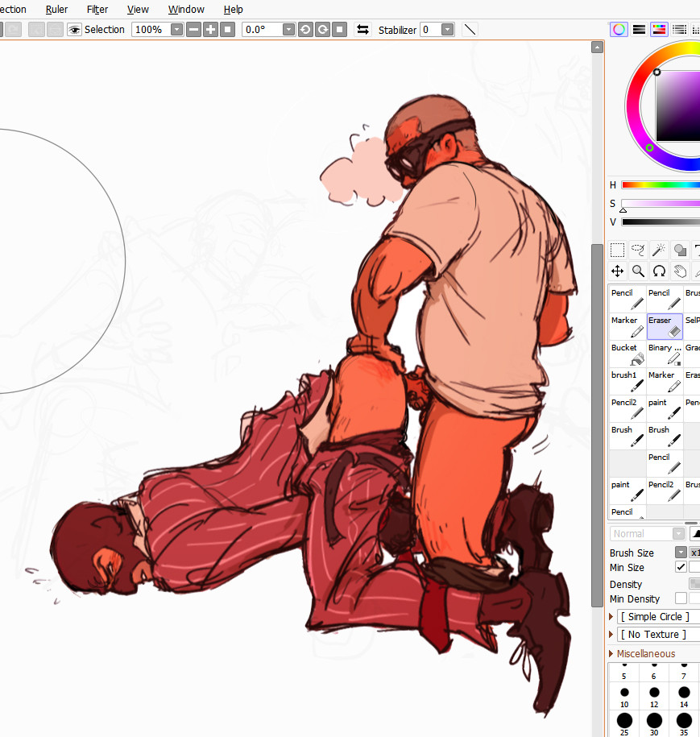Open the Stabilizer value dropdown
Viewport: 700px width, 737px height.
pyautogui.click(x=447, y=30)
